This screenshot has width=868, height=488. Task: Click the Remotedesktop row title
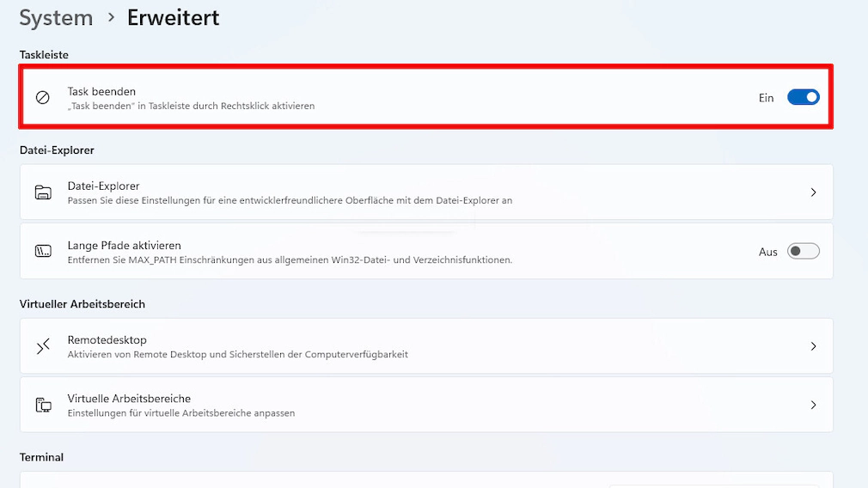[107, 340]
